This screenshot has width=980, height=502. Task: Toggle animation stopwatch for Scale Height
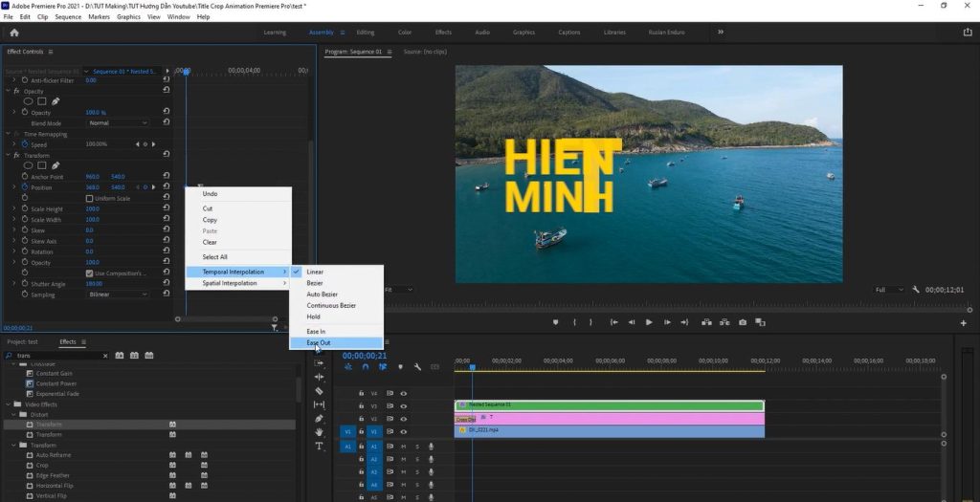coord(25,208)
